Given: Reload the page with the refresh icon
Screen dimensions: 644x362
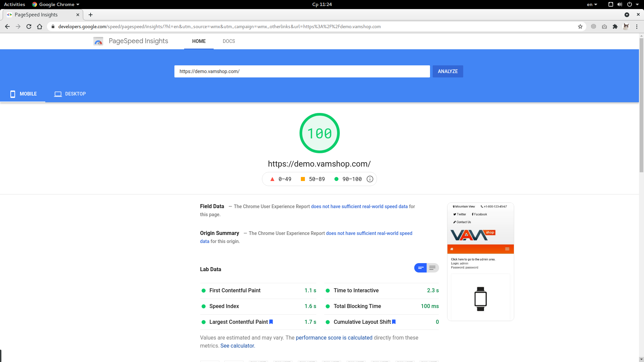Looking at the screenshot, I should [29, 26].
